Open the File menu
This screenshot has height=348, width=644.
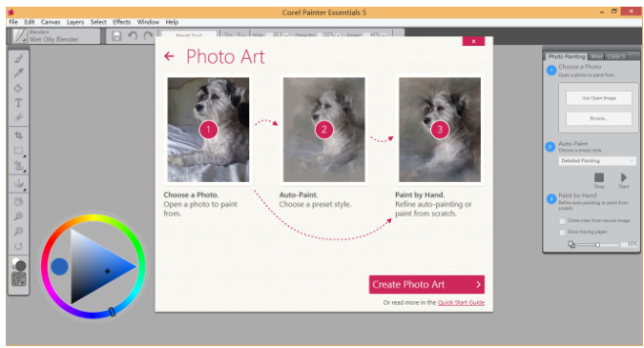(13, 22)
